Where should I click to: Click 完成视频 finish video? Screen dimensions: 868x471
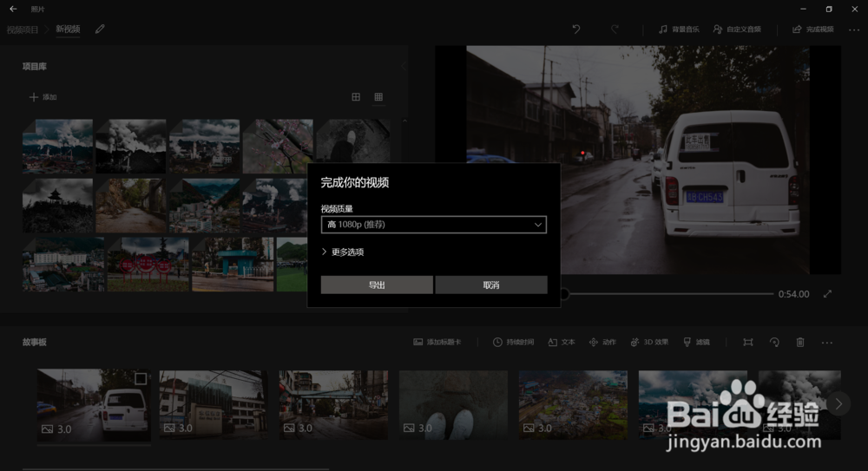(813, 29)
